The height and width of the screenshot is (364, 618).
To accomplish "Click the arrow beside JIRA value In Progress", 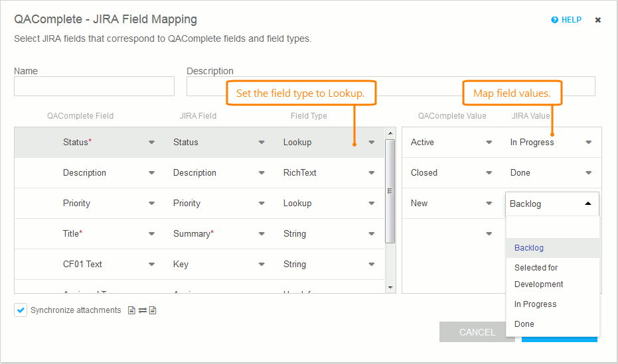I will [589, 142].
